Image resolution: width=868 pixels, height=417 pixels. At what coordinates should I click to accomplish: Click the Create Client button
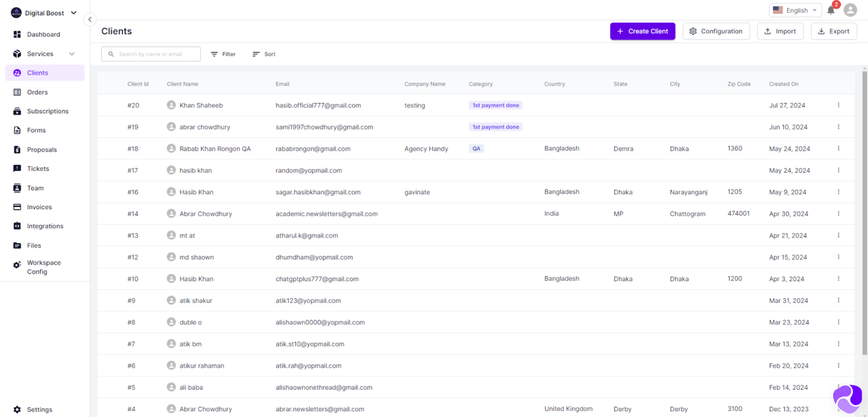[x=642, y=31]
